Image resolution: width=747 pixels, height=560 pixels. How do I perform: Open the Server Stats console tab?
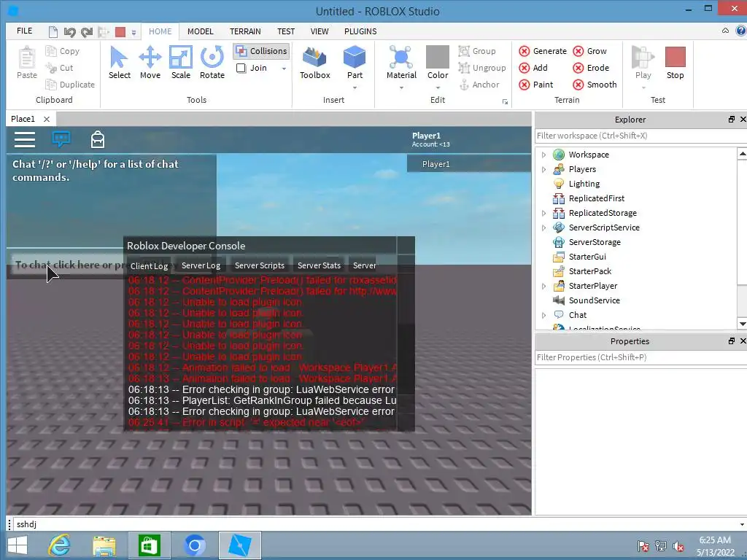(319, 265)
